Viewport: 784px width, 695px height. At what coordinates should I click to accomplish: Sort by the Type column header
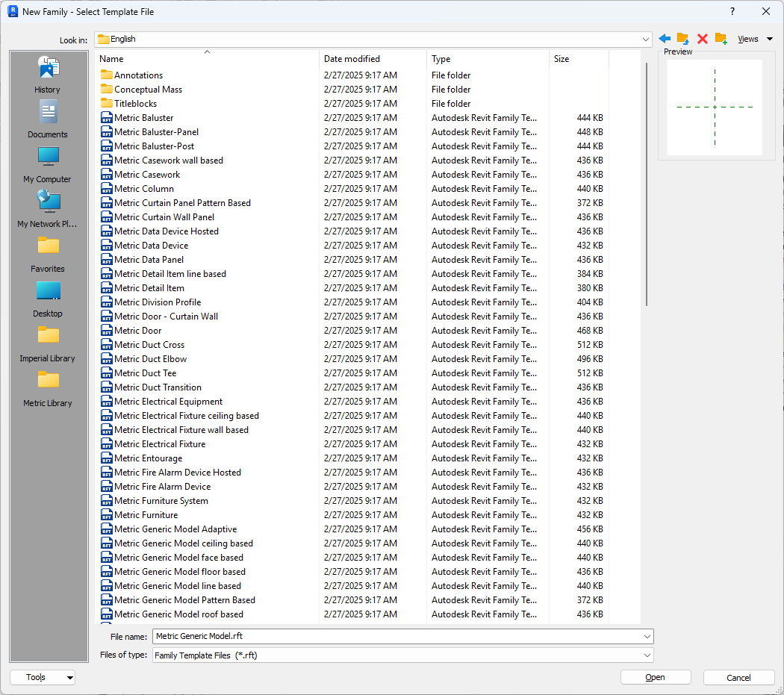tap(488, 59)
